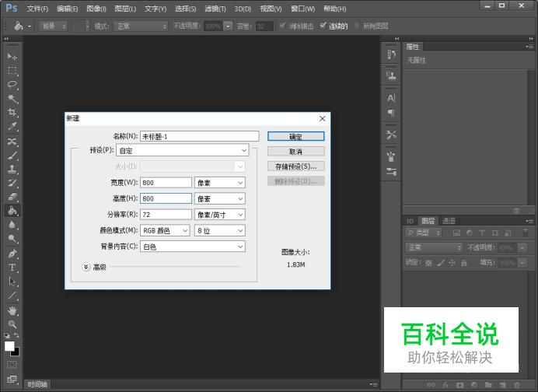Choose the Pen tool
The image size is (538, 392).
12,254
